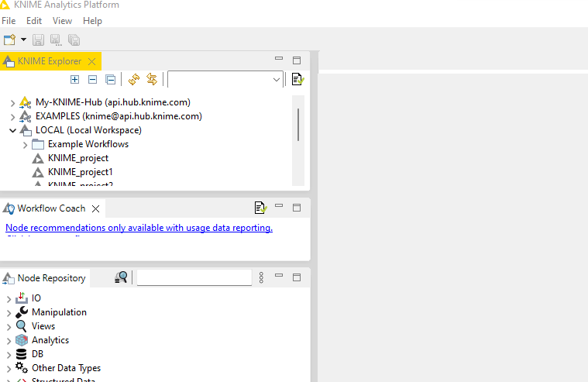Viewport: 588px width, 382px height.
Task: Click the DB database stack icon
Action: (22, 354)
